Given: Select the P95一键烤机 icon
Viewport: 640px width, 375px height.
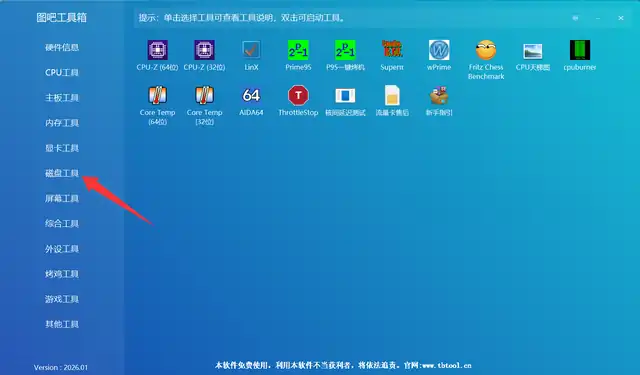Looking at the screenshot, I should [345, 50].
